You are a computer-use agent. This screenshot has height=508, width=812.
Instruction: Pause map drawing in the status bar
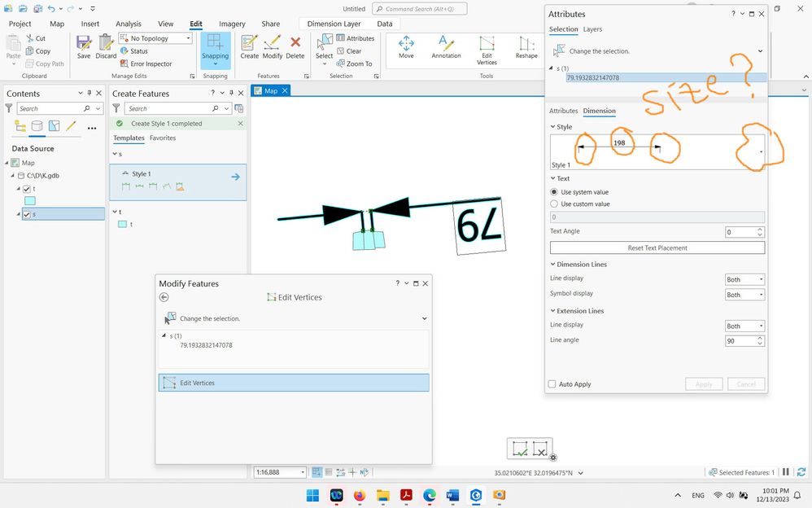tap(786, 472)
